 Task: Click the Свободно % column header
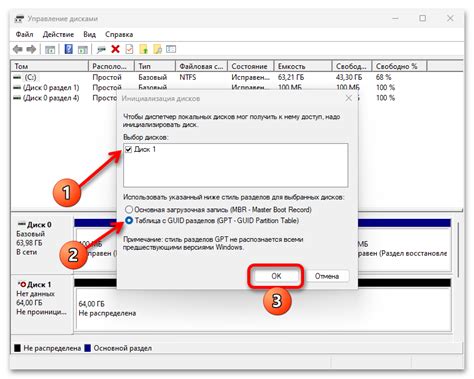click(x=399, y=66)
